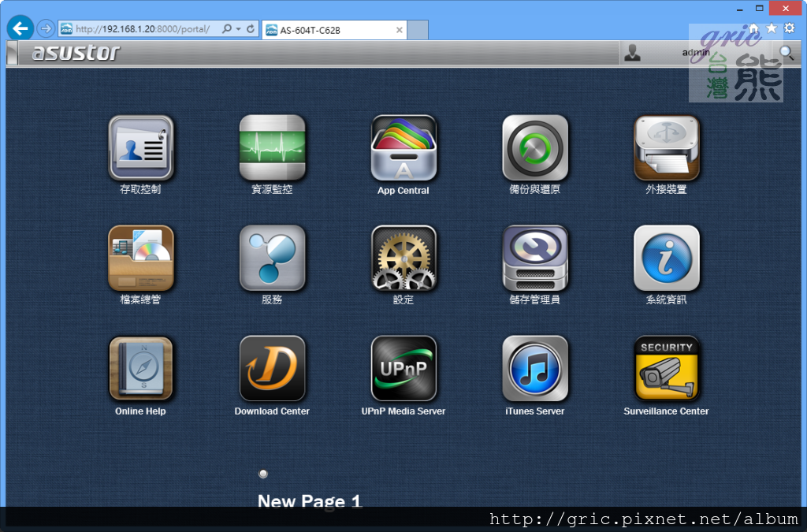The height and width of the screenshot is (532, 807).
Task: Close the AS-604T-C62B tab
Action: pyautogui.click(x=399, y=30)
